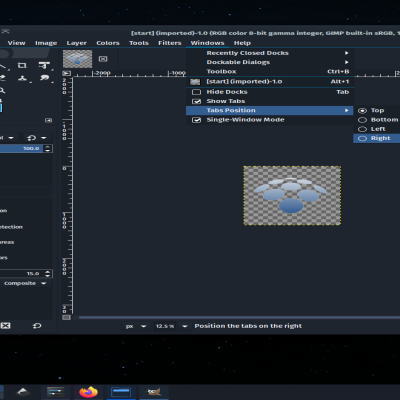The height and width of the screenshot is (400, 400).
Task: Open Firefox from the taskbar
Action: [88, 392]
